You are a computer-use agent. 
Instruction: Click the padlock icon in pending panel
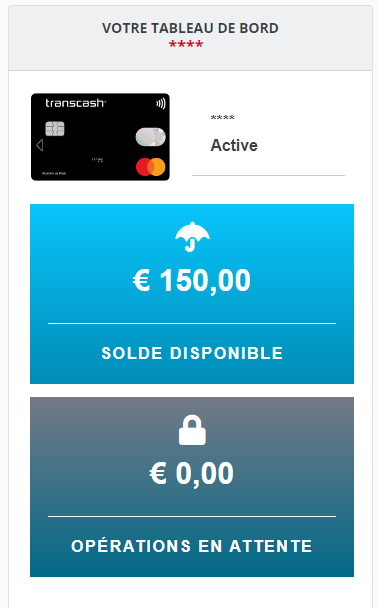[x=192, y=430]
